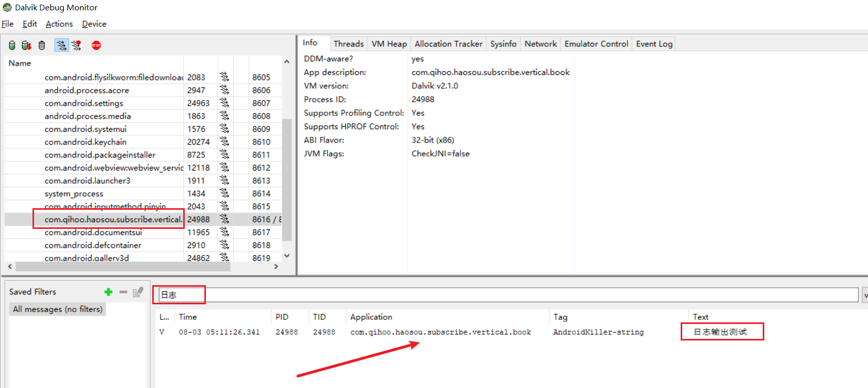Viewport: 868px width, 388px height.
Task: Select the com.qihoo.haosou.subscribe.vertical process
Action: point(114,219)
